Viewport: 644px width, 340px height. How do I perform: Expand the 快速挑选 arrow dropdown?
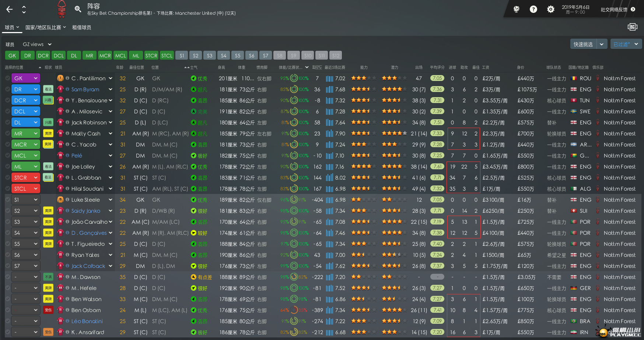(602, 44)
